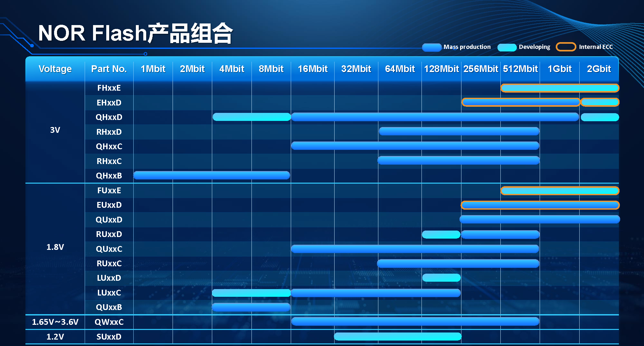Image resolution: width=644 pixels, height=346 pixels.
Task: Select the 'NOR Flash产品组合' title
Action: (135, 33)
